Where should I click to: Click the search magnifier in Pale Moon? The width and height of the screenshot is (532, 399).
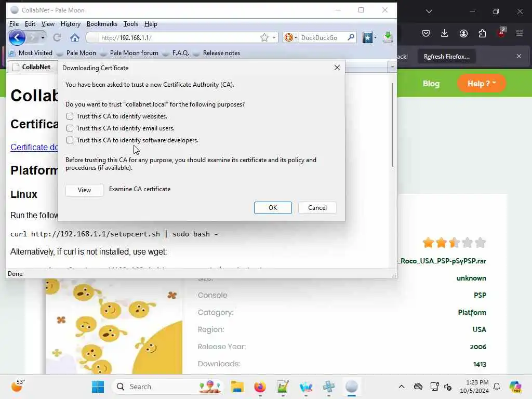(351, 37)
